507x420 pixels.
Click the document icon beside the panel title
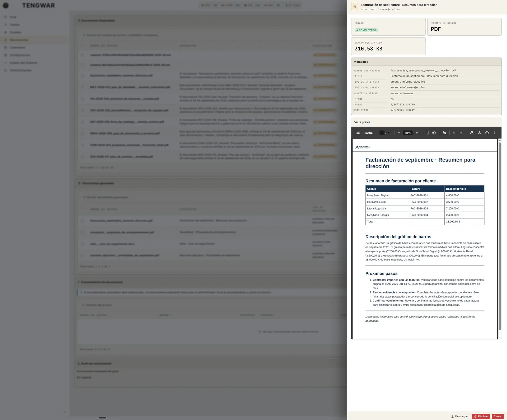point(355,7)
